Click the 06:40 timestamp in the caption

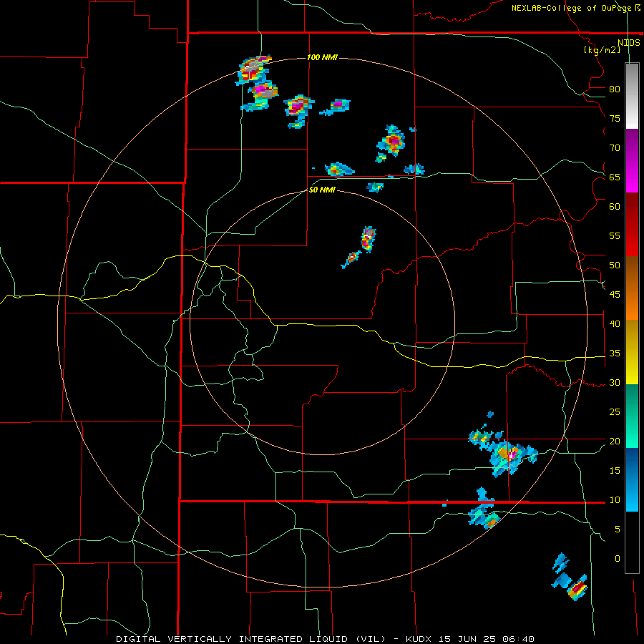point(518,639)
